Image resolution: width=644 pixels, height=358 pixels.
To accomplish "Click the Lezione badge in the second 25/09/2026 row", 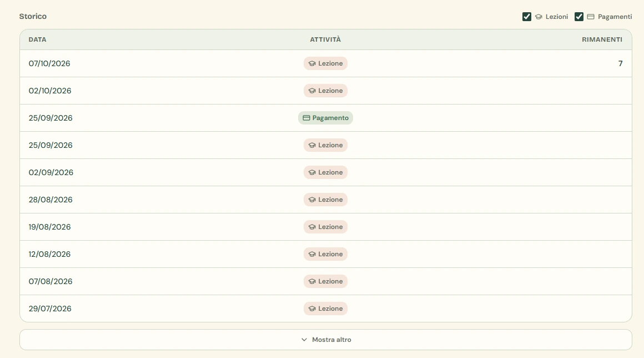I will [325, 145].
